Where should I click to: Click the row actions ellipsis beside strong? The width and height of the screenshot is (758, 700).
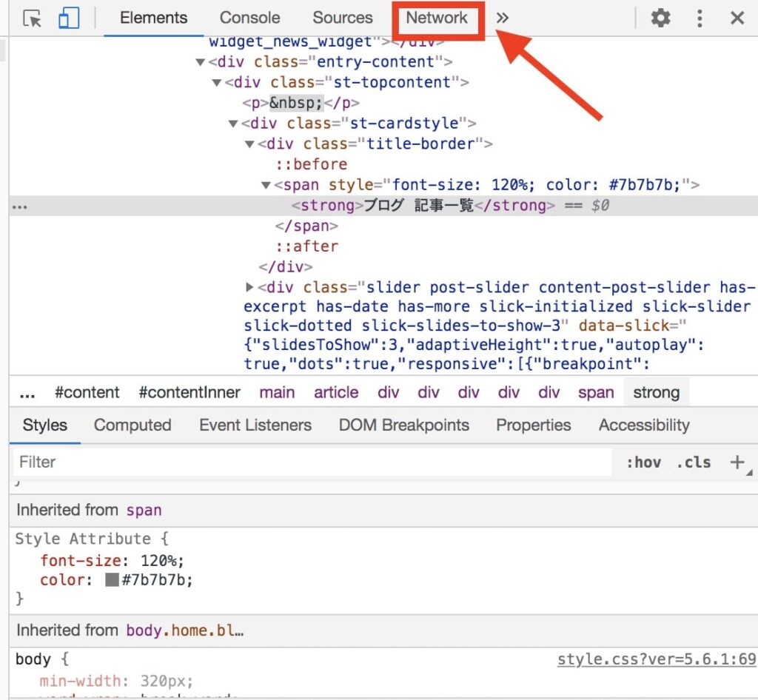tap(20, 207)
